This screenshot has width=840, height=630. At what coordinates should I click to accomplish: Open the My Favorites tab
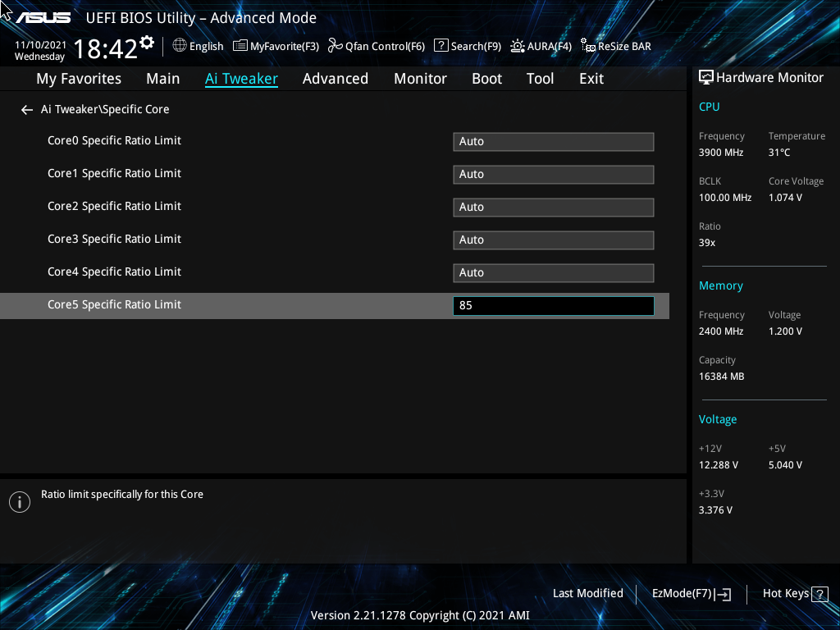point(79,79)
